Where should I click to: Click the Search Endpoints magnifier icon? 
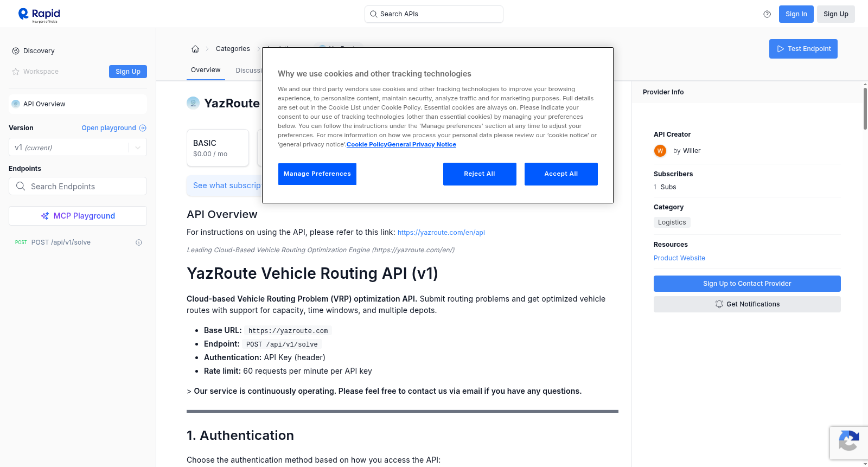pyautogui.click(x=21, y=186)
